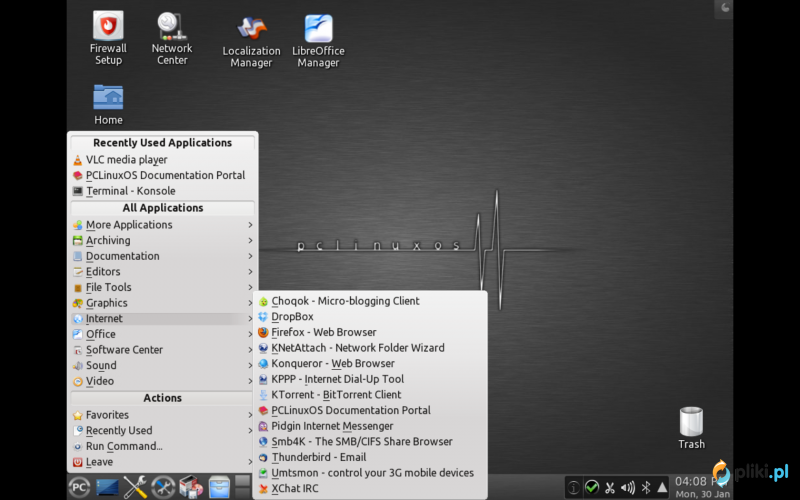Screen dimensions: 800x500
Task: Show hidden tray icons with up arrow
Action: click(x=662, y=488)
